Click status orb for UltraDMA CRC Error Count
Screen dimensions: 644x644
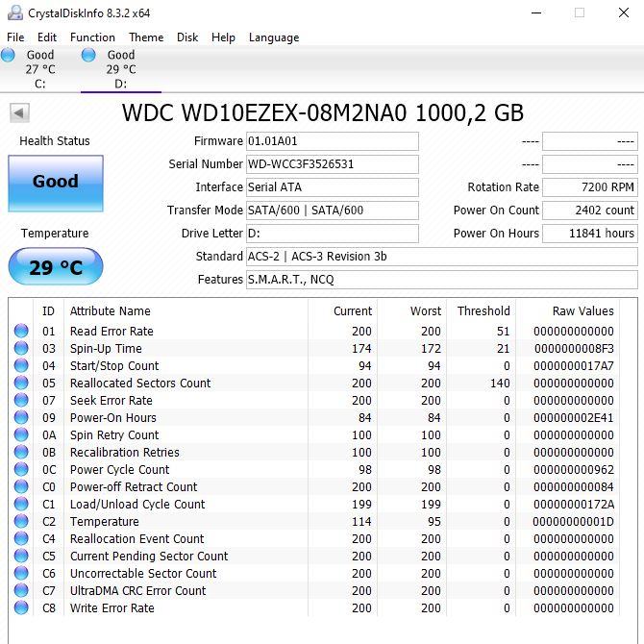[21, 590]
